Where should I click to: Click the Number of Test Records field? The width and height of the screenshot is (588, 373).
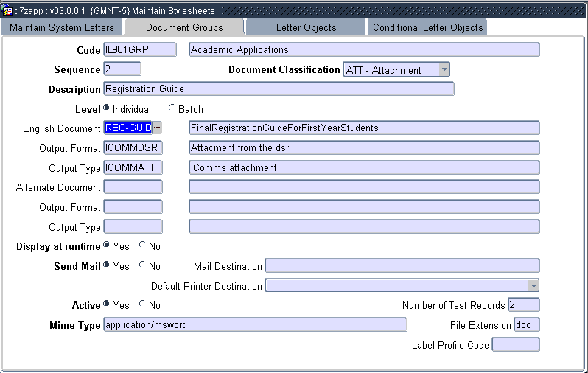[523, 305]
